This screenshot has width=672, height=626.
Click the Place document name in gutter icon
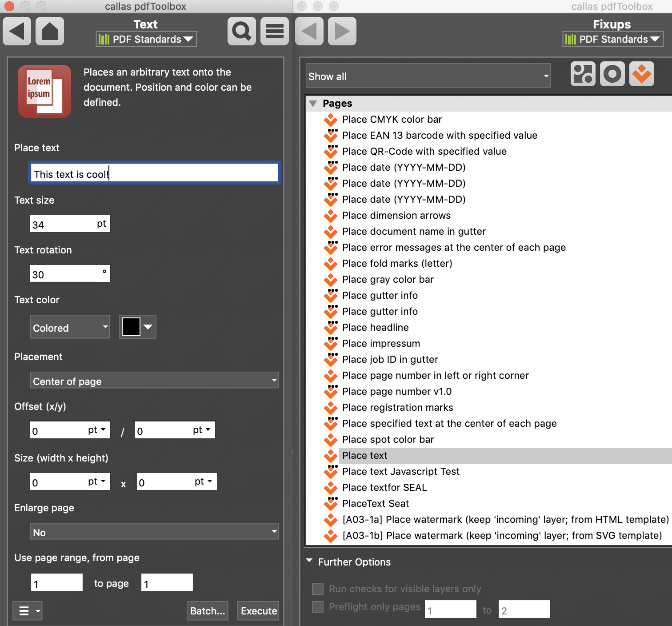tap(331, 232)
